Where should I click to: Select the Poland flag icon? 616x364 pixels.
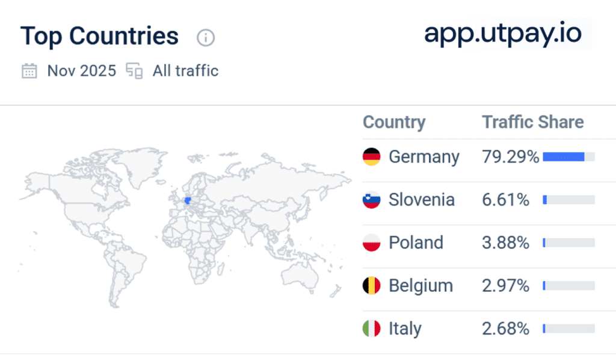coord(372,242)
